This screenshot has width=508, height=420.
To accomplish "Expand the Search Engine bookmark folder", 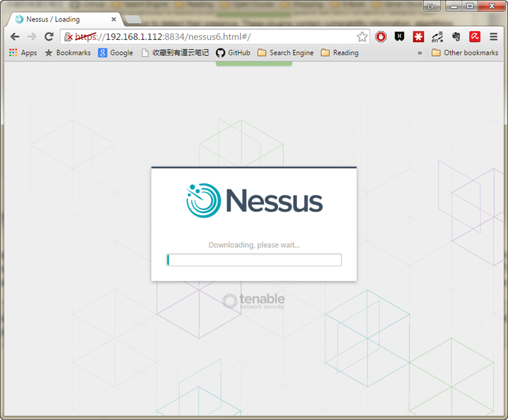I will (285, 52).
